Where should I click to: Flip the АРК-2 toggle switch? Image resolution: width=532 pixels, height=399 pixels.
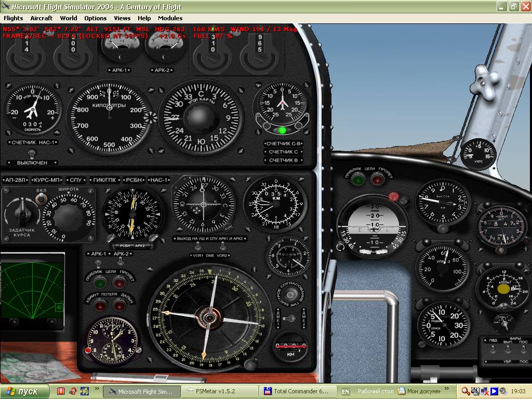(x=120, y=261)
